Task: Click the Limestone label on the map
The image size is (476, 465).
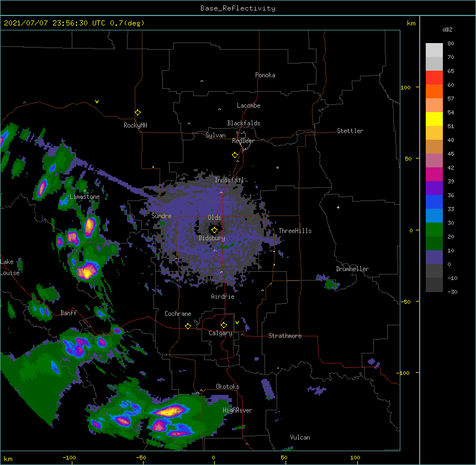Action: tap(84, 197)
